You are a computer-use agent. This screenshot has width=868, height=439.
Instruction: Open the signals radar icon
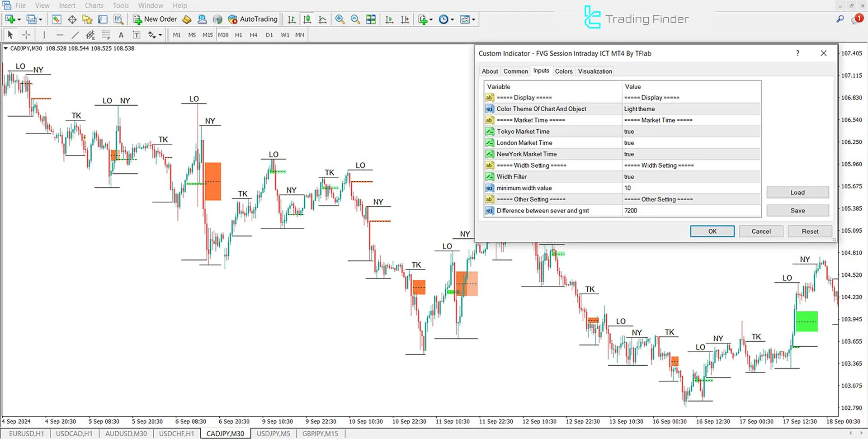[217, 19]
